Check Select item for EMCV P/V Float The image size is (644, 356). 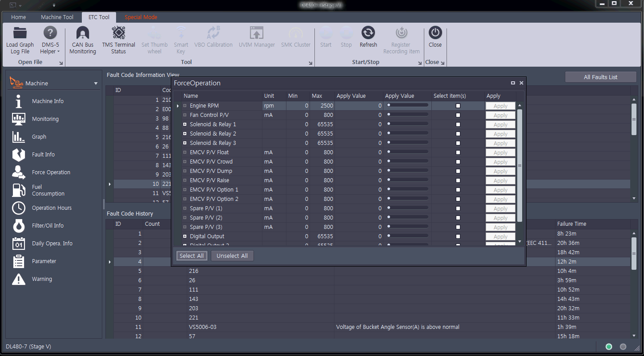tap(458, 152)
